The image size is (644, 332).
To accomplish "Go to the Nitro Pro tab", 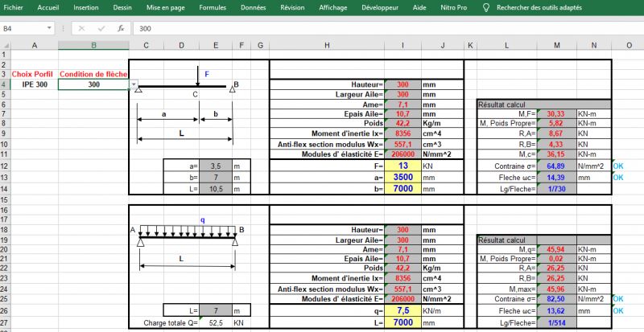I will click(454, 6).
